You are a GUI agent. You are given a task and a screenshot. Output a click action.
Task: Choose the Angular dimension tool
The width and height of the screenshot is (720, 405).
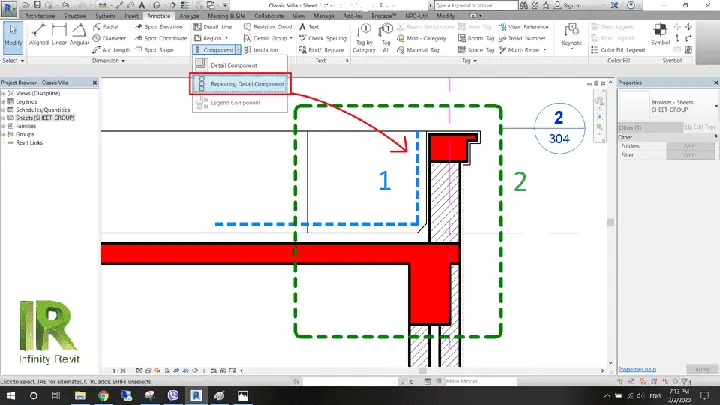pyautogui.click(x=79, y=35)
